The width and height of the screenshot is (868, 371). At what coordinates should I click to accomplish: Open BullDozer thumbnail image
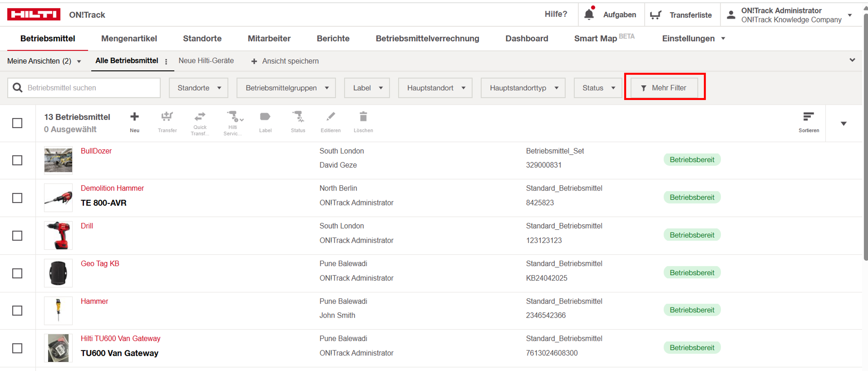[x=58, y=160]
